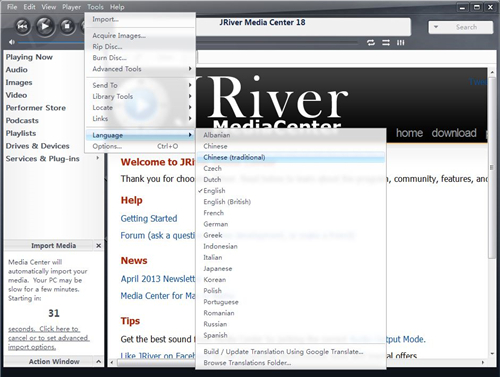The height and width of the screenshot is (377, 500).
Task: Open the equalizer/DSP bars icon
Action: pos(400,43)
